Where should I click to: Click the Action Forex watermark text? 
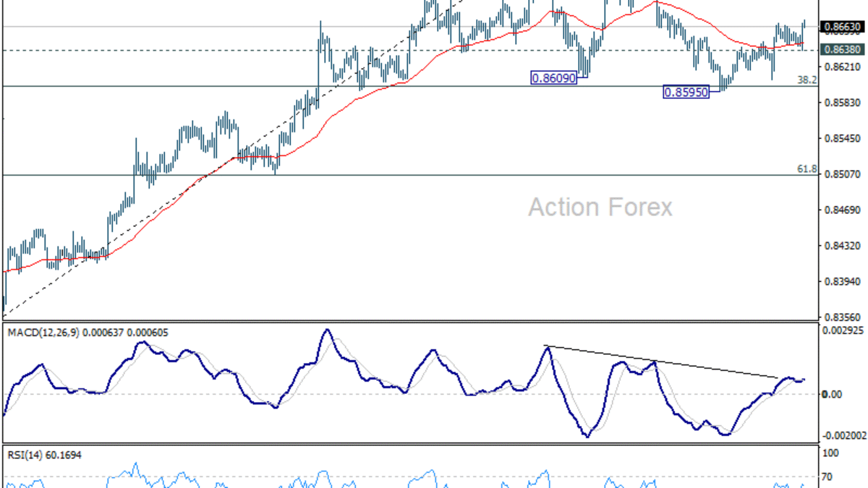click(x=600, y=207)
